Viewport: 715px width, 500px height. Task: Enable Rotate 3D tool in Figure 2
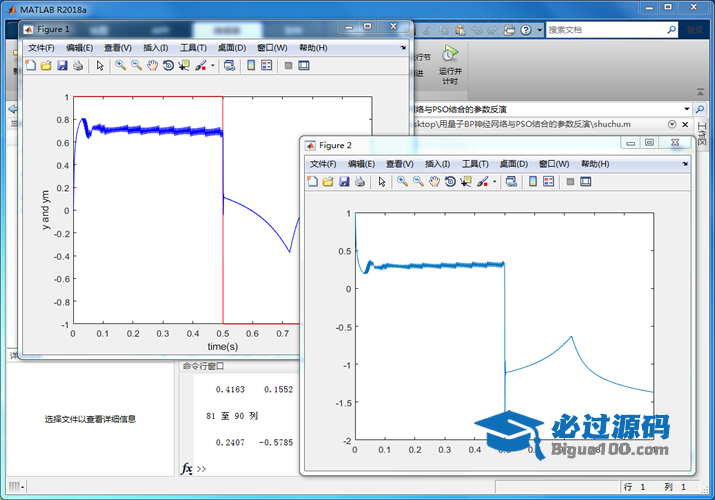coord(450,182)
